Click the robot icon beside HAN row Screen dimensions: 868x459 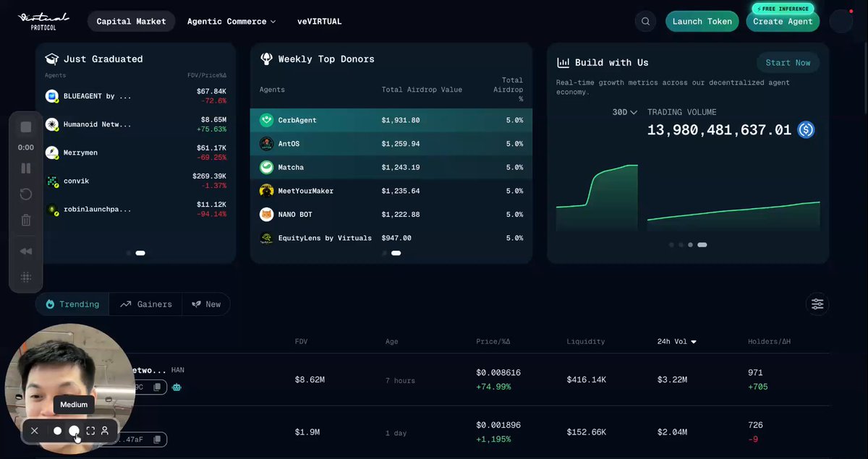(176, 387)
